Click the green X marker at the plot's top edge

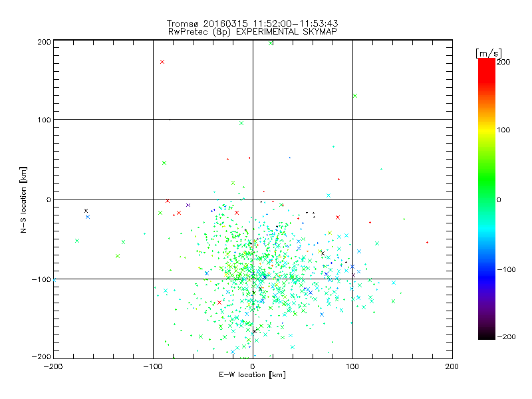[x=271, y=43]
